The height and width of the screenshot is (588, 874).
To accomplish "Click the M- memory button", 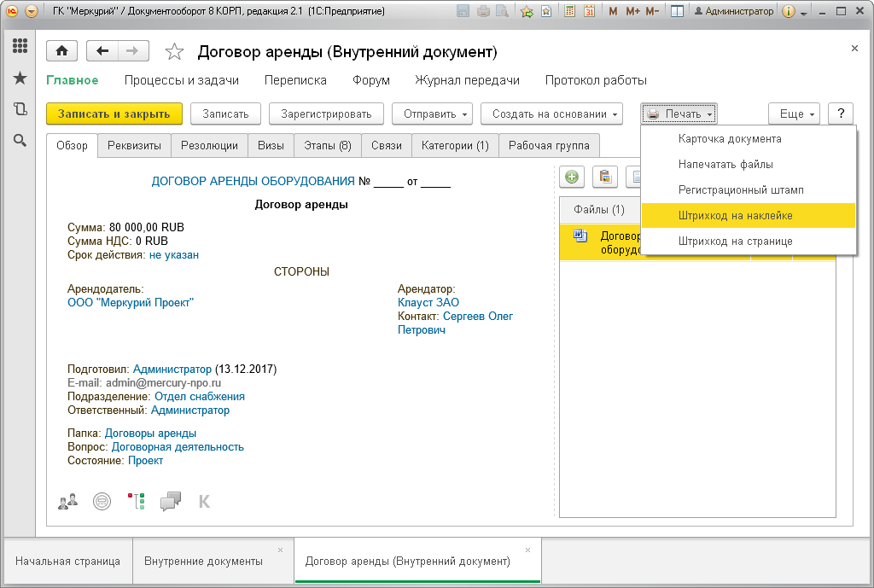I will tap(652, 11).
